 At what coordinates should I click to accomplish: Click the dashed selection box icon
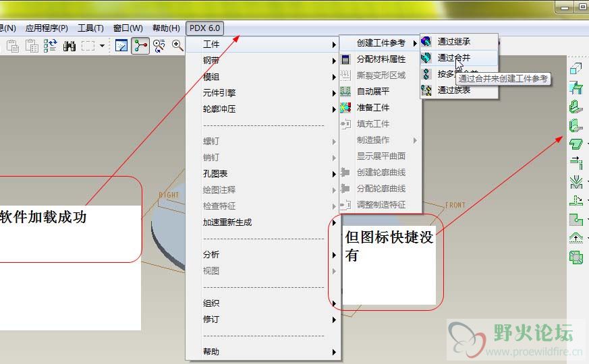pos(88,46)
